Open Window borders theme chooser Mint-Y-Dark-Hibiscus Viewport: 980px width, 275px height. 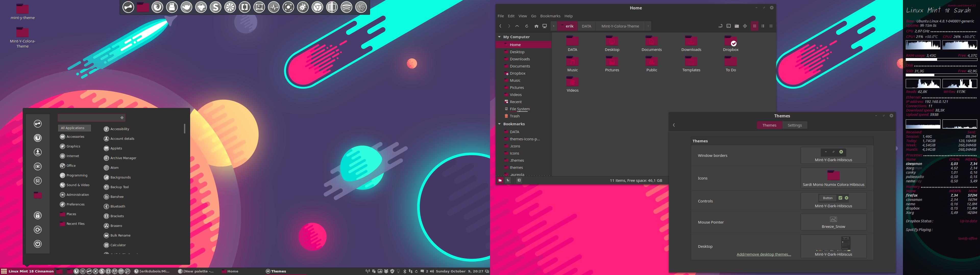(833, 155)
